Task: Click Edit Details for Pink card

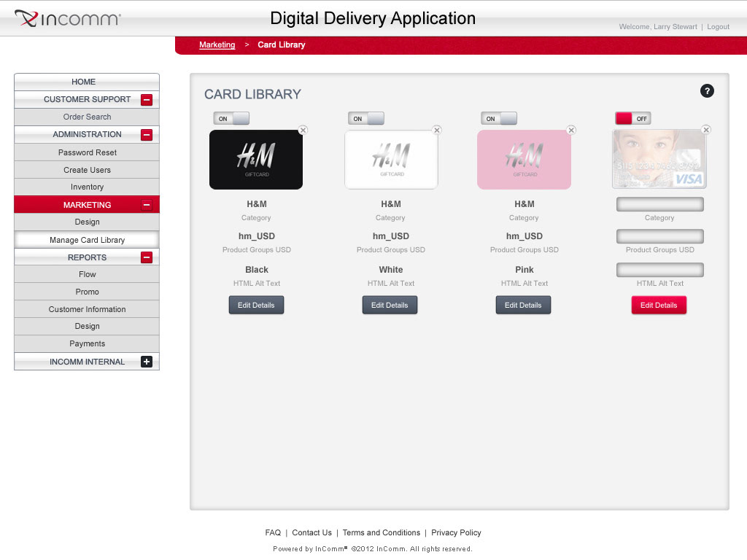Action: coord(523,306)
